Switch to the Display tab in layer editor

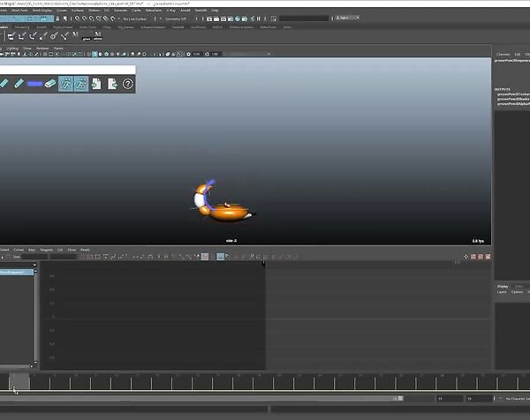pyautogui.click(x=503, y=286)
